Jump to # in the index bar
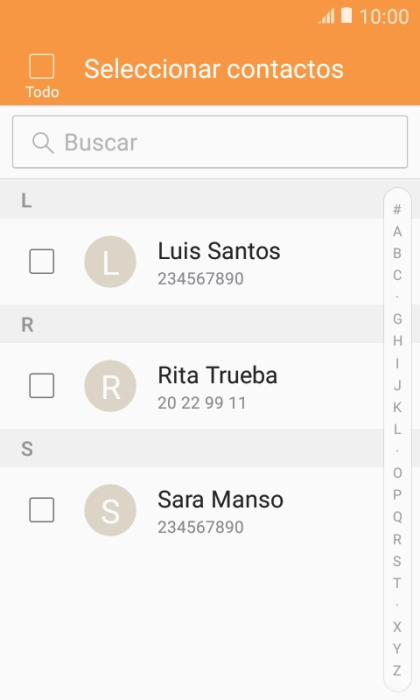 click(397, 209)
